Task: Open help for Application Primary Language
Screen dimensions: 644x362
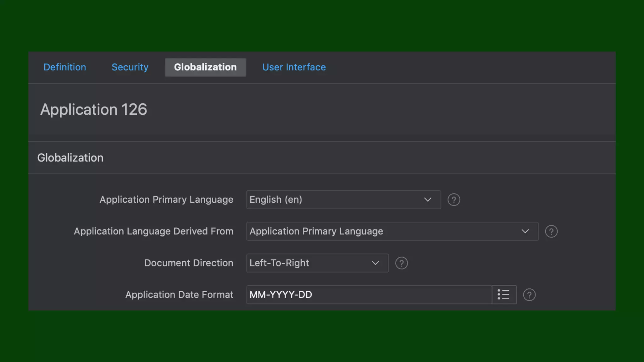Action: [x=453, y=200]
